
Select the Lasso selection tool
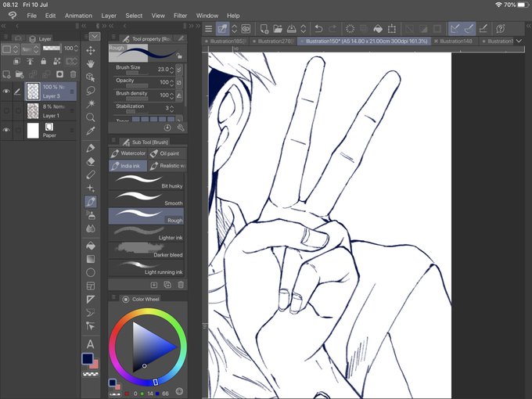(x=91, y=91)
